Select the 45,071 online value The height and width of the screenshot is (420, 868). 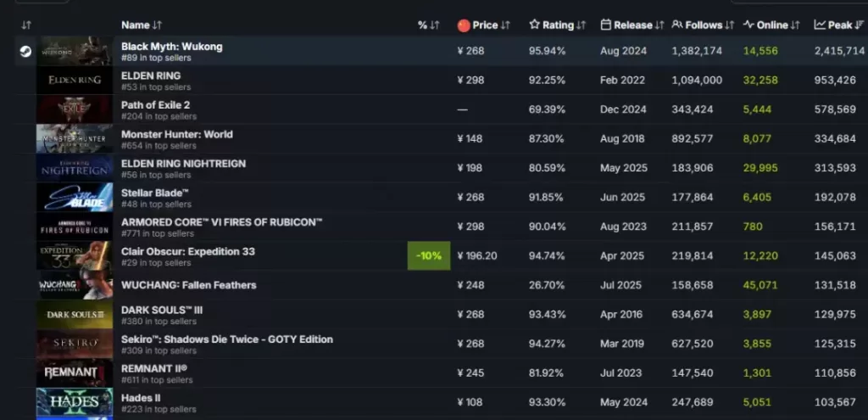(760, 285)
